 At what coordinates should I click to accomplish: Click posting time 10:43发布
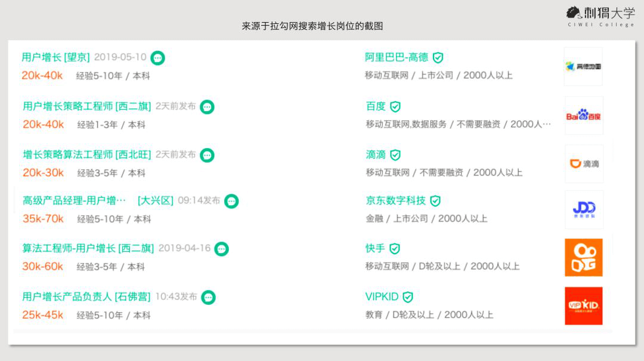point(176,297)
